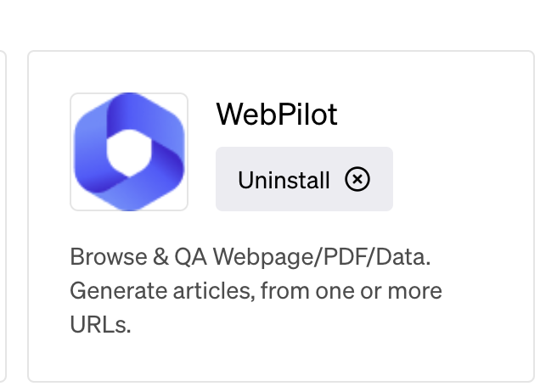Click the blank space right of the WebPilot title
Viewport: 557px width, 392px height.
point(433,115)
